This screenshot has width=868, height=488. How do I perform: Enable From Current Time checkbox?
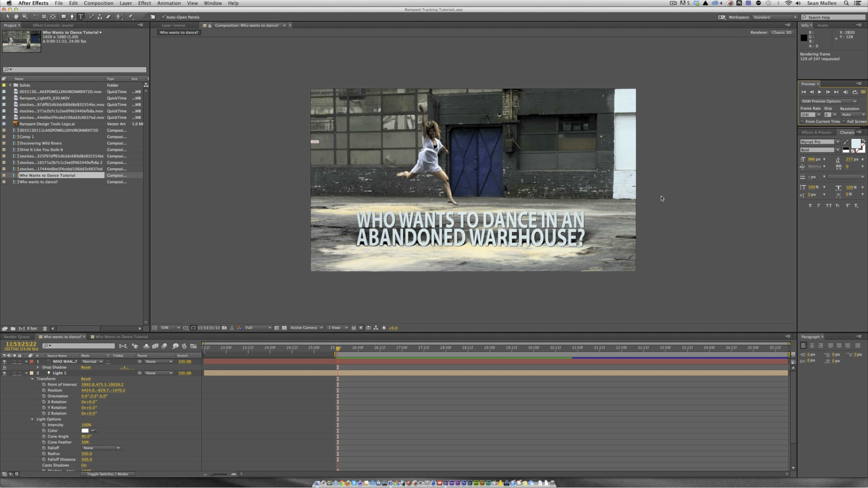coord(802,121)
